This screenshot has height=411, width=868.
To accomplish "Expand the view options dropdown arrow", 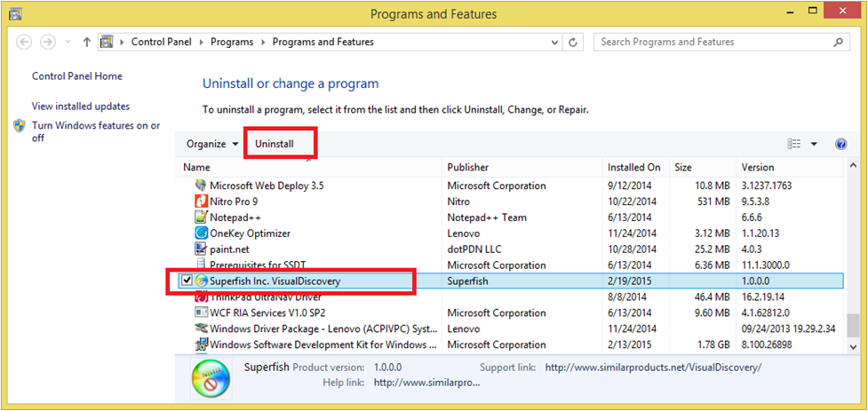I will (x=814, y=145).
